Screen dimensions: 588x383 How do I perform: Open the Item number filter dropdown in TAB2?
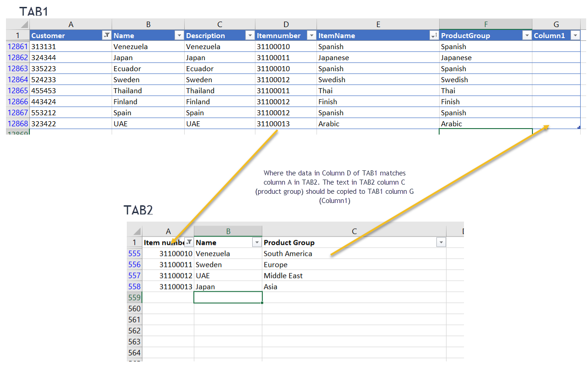point(189,242)
